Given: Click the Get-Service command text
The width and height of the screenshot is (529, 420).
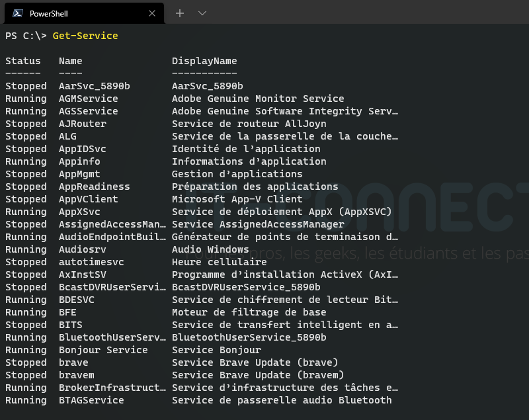Looking at the screenshot, I should tap(85, 36).
